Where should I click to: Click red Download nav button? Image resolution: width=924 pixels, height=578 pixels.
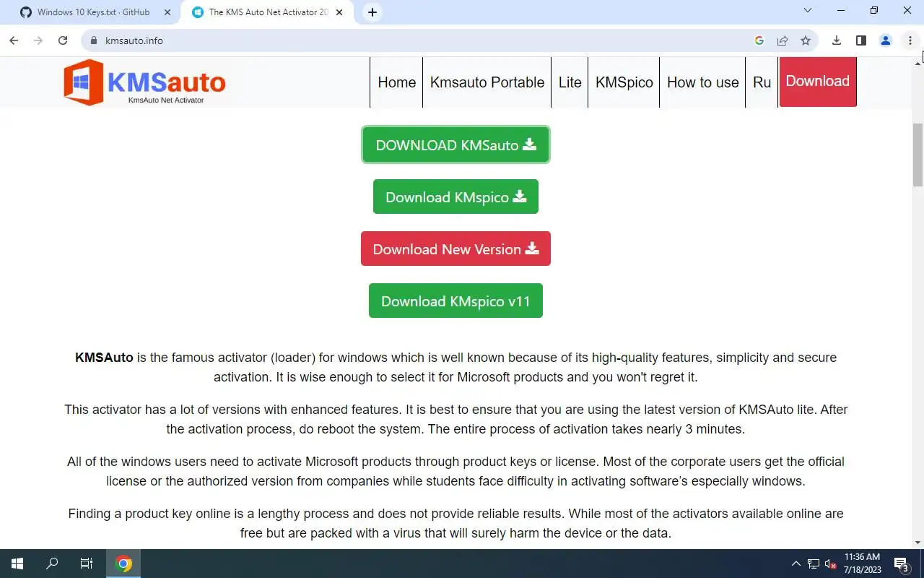818,82
